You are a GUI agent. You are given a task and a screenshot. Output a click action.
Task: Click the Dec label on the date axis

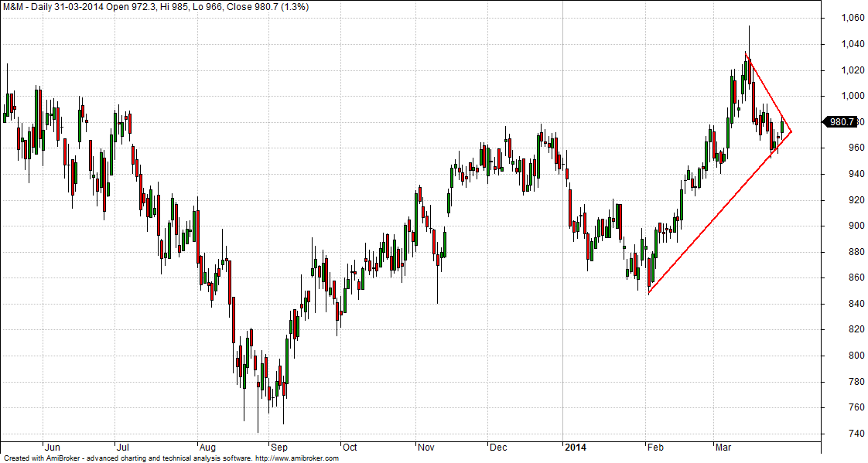tap(498, 447)
